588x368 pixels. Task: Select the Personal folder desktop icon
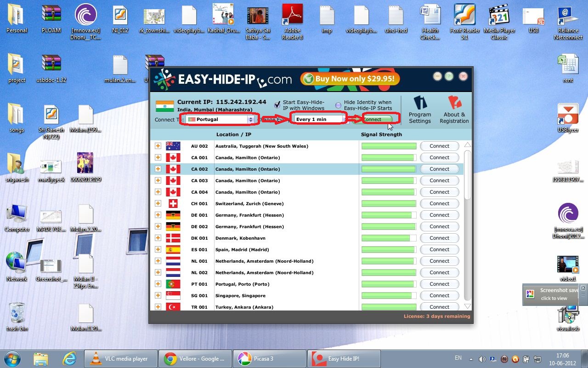coord(17,19)
